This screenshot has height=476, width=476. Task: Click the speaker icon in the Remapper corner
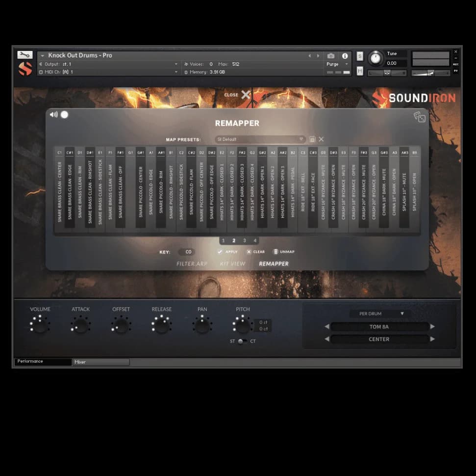[53, 114]
